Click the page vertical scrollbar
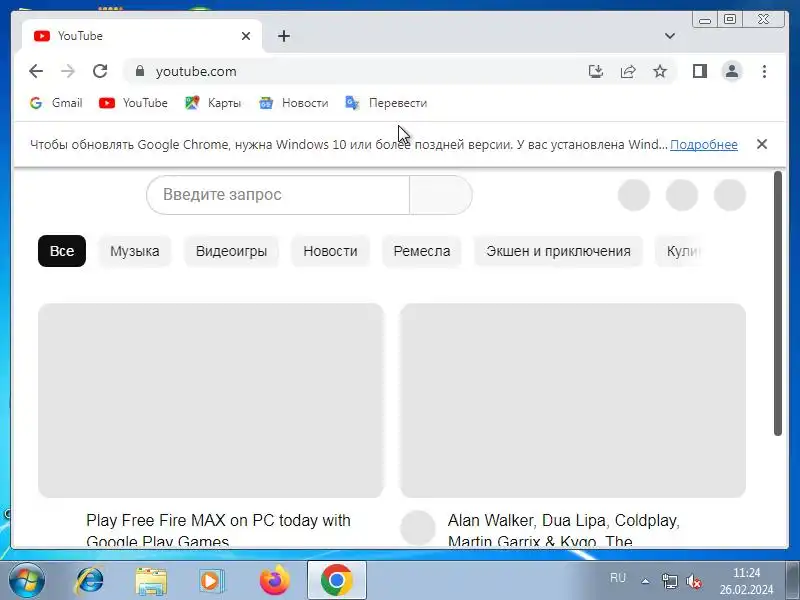The image size is (800, 600). [778, 304]
